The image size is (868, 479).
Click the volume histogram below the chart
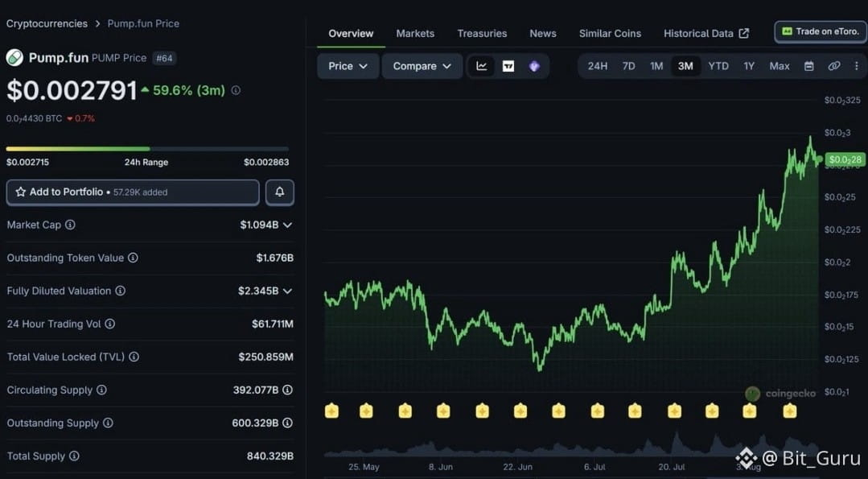(x=570, y=443)
